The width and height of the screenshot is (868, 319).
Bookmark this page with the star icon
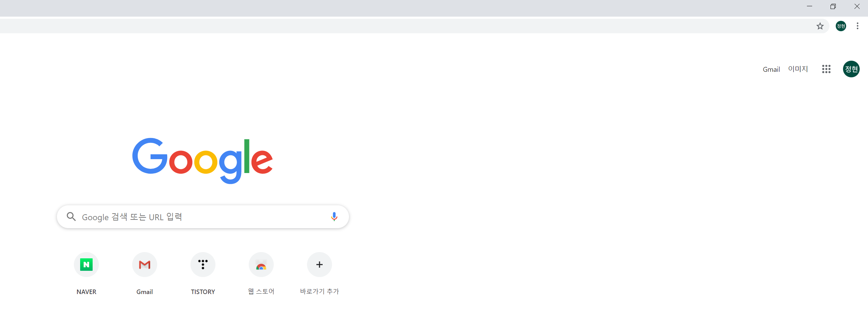[820, 26]
